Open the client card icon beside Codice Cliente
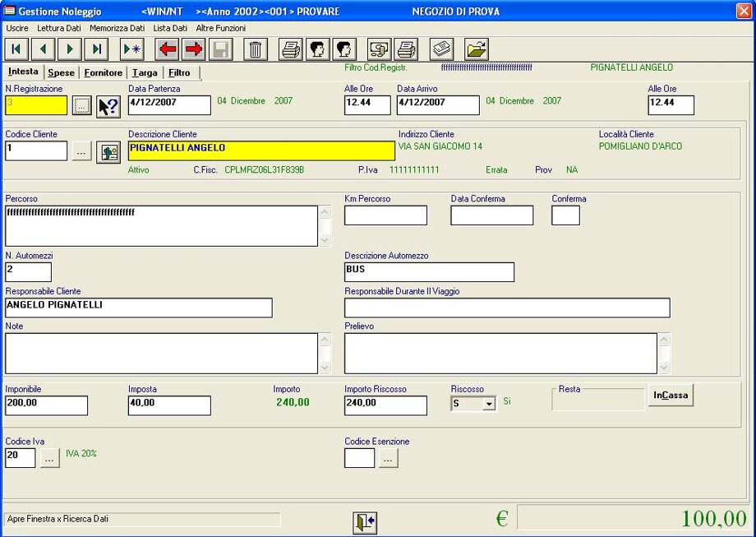 tap(108, 151)
